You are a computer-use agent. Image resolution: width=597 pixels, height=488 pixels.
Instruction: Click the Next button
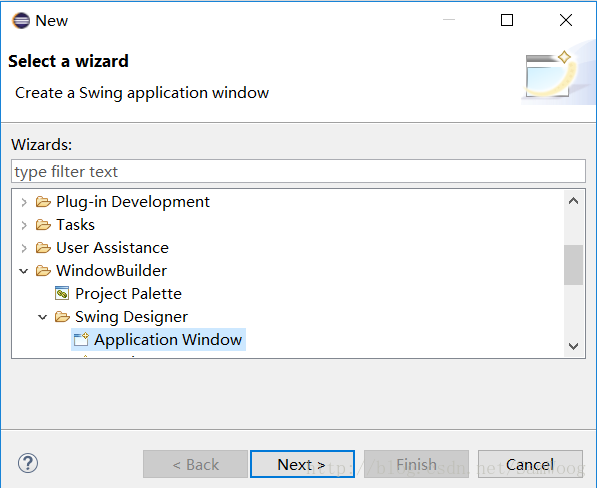(x=302, y=464)
